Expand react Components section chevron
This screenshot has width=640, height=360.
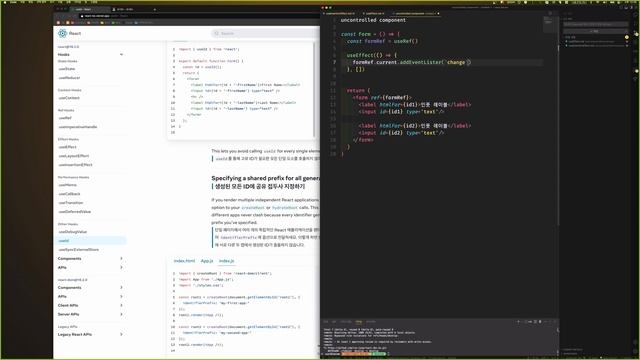point(121,258)
